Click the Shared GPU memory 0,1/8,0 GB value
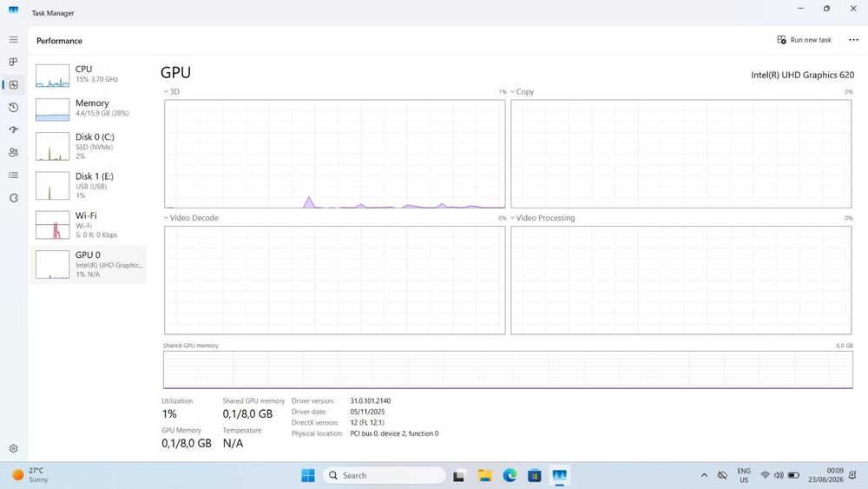 point(247,413)
